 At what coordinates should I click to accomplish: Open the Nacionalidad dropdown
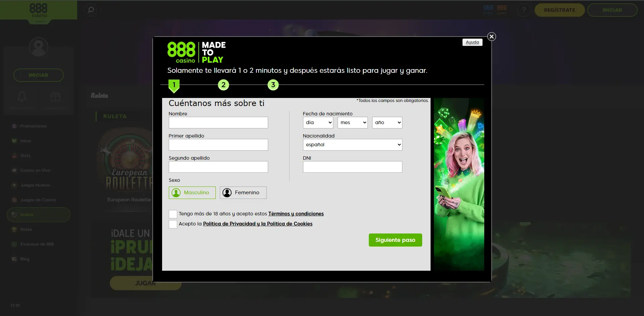pyautogui.click(x=352, y=145)
